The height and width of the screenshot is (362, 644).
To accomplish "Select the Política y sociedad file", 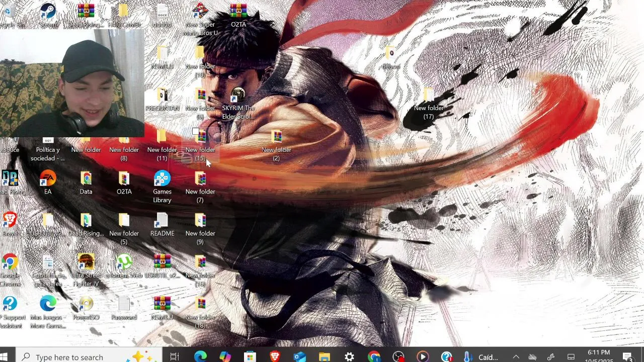I will 48,149.
